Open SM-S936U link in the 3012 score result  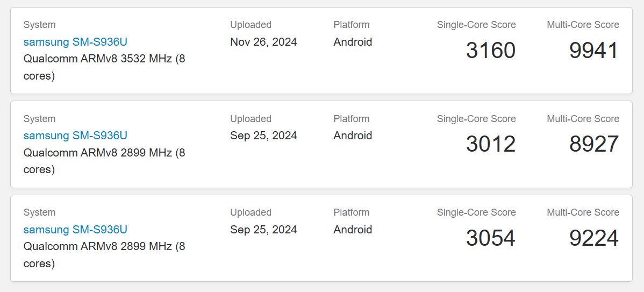click(x=75, y=136)
